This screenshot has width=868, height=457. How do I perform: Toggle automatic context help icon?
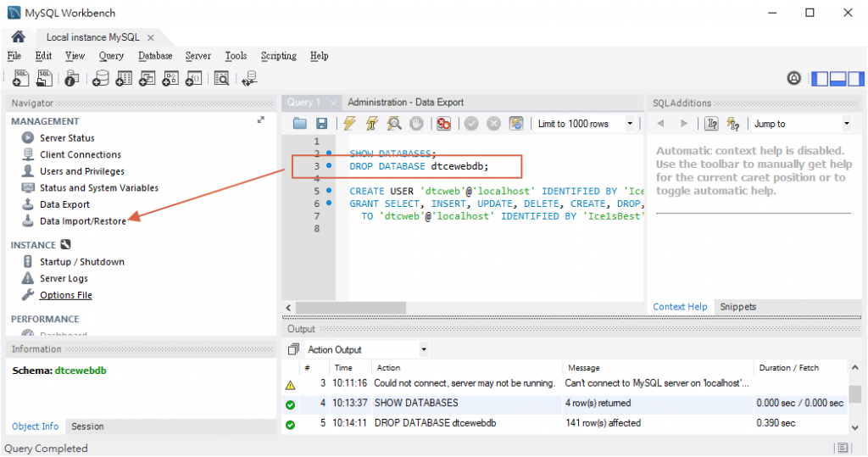[733, 124]
